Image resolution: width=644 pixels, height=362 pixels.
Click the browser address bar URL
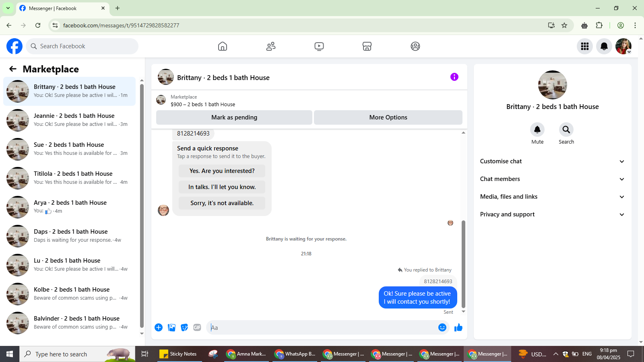pos(121,25)
